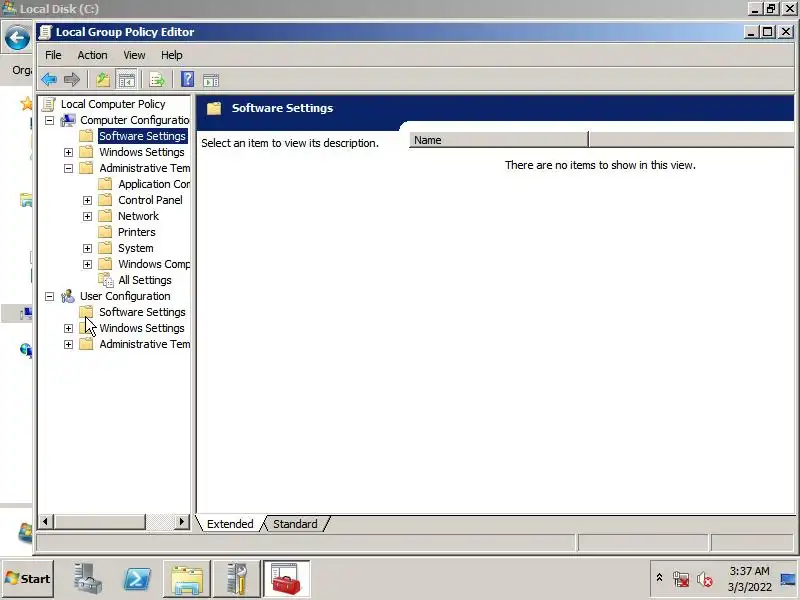The height and width of the screenshot is (600, 800).
Task: Open Server Manager from the taskbar
Action: point(87,579)
